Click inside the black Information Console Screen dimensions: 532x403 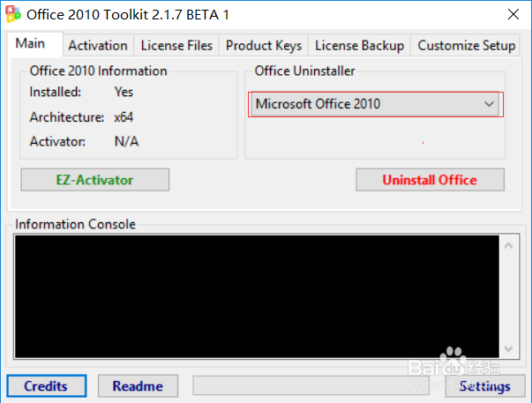[256, 294]
